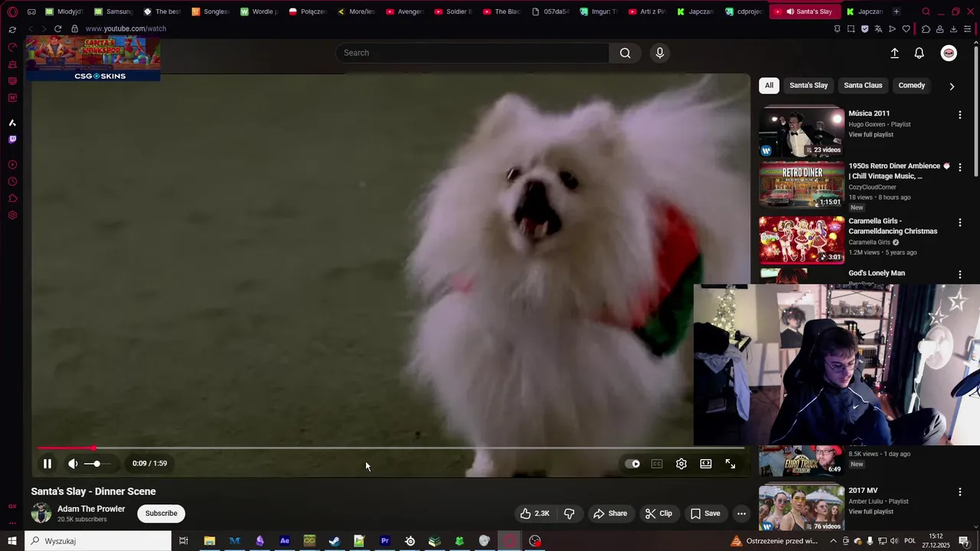This screenshot has height=551, width=980.
Task: Click View full playlist under 2017 MV
Action: coord(871,511)
